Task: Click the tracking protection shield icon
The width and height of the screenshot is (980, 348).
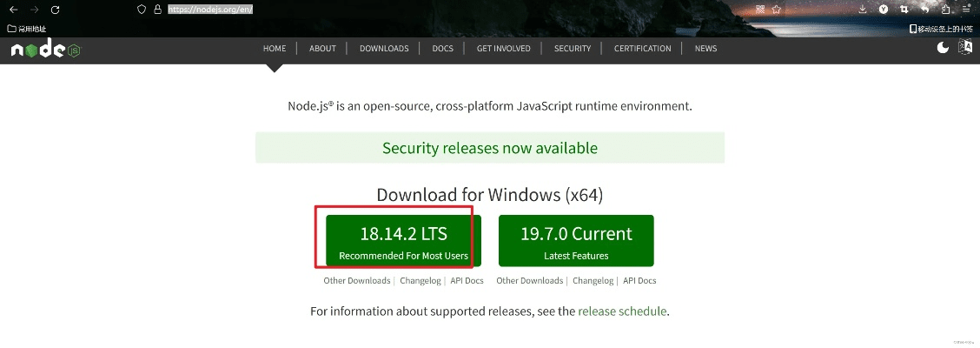Action: pos(142,10)
